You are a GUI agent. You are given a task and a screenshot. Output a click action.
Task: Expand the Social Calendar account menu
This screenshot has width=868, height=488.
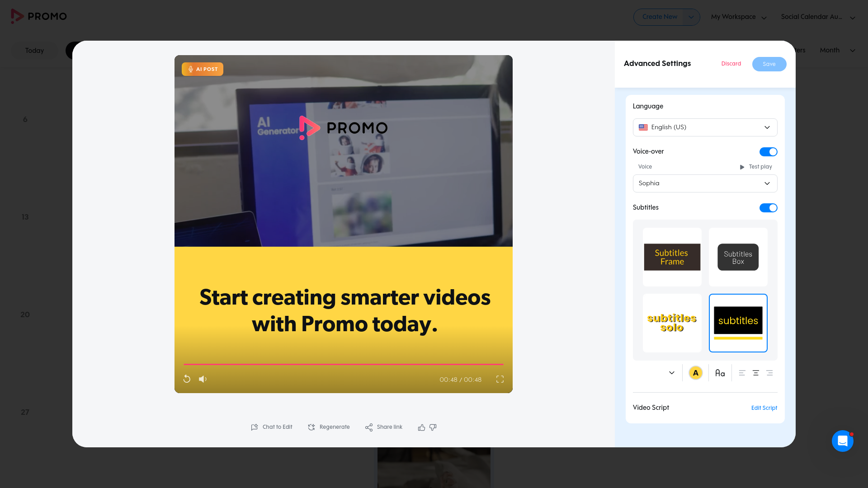[x=818, y=17]
